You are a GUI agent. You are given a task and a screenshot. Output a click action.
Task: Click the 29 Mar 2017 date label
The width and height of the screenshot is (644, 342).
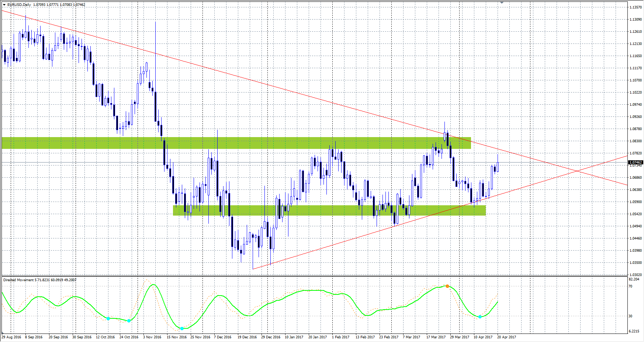pyautogui.click(x=460, y=337)
